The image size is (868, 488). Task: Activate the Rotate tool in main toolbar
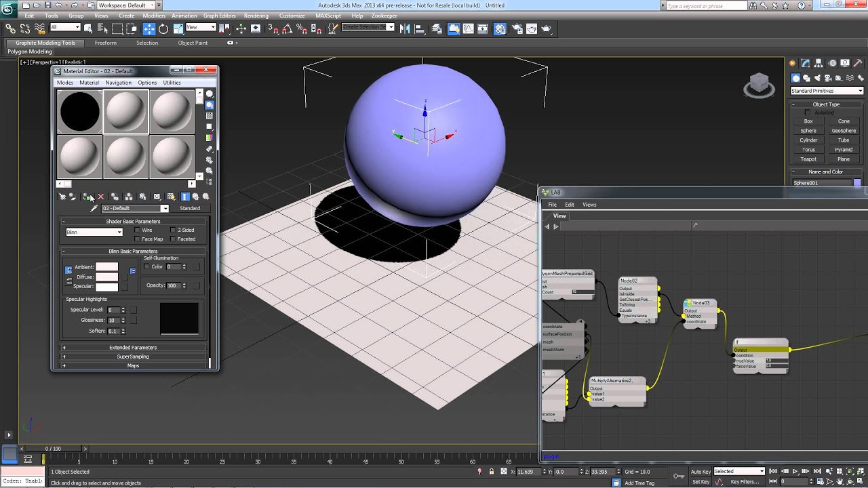163,28
